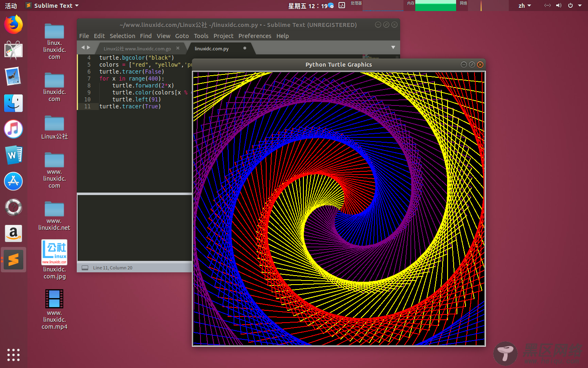The image size is (588, 368).
Task: Click the turtle.bgcolor("black") code line
Action: [137, 58]
